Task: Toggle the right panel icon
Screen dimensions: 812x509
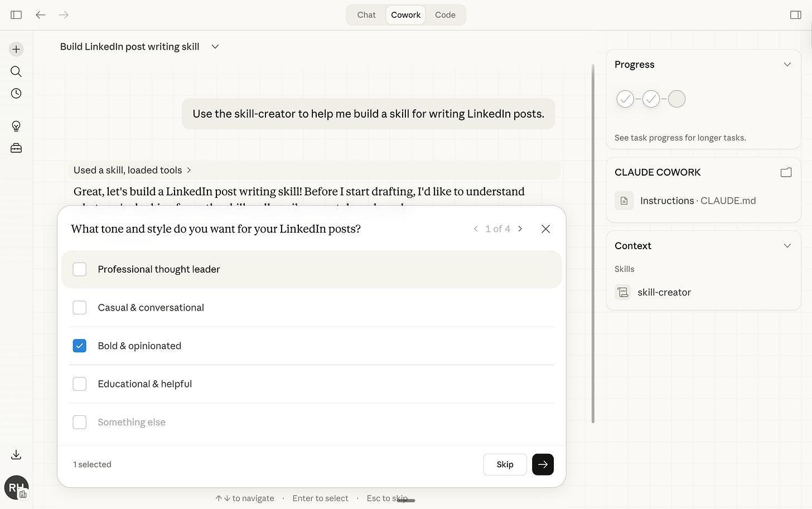Action: pyautogui.click(x=796, y=15)
